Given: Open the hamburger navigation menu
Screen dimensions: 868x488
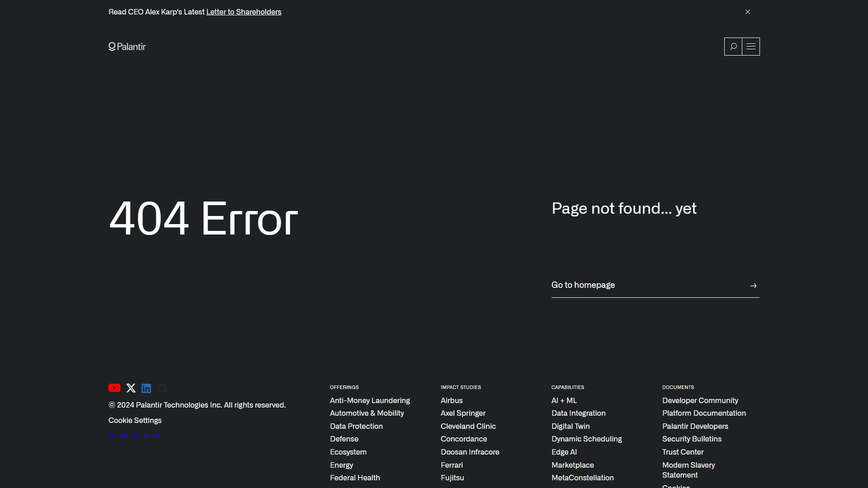Looking at the screenshot, I should pos(751,46).
